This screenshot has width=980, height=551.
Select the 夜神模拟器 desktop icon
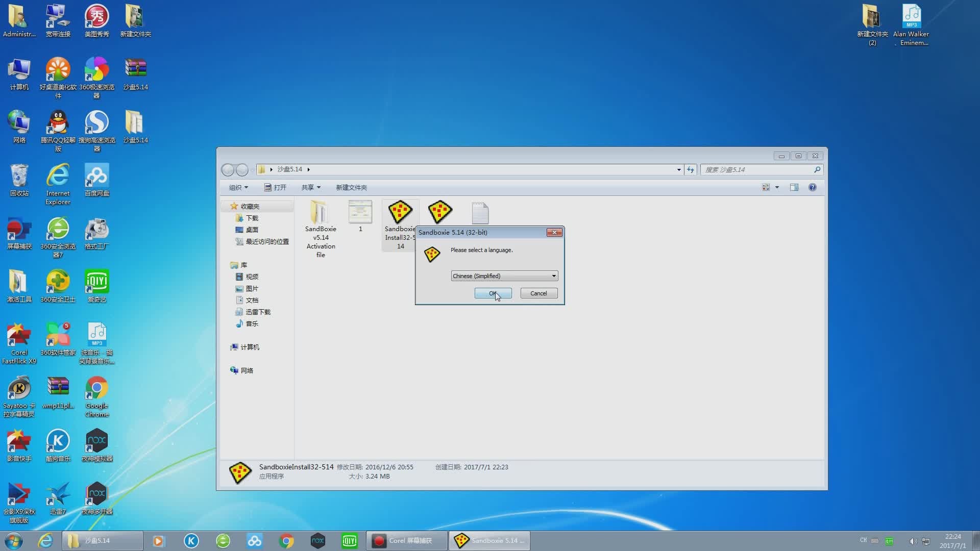click(x=97, y=445)
